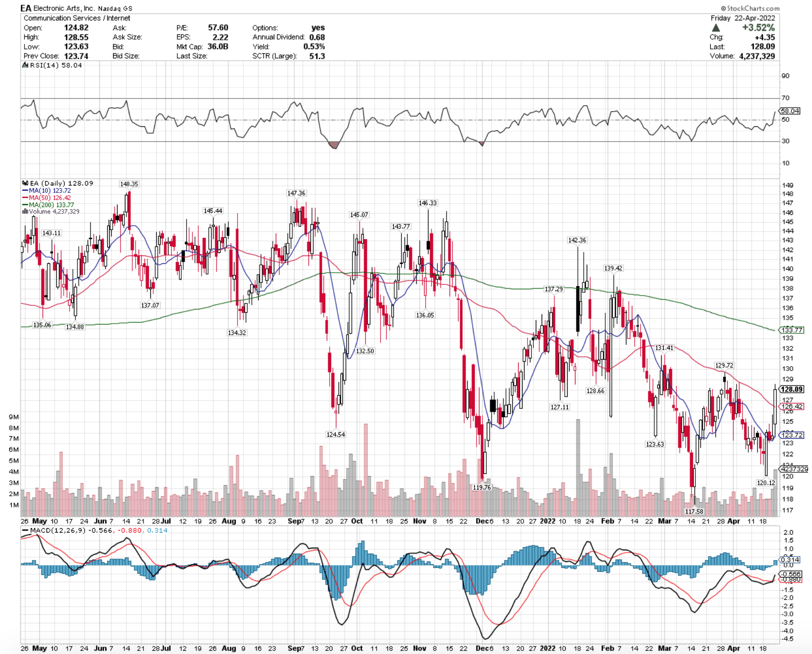Select the 145.07 October price annotation
This screenshot has width=812, height=654.
click(x=359, y=215)
